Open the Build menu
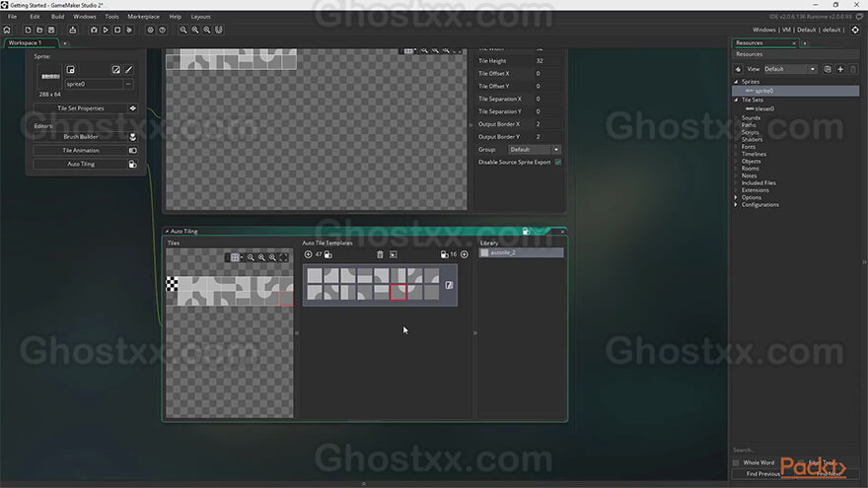The image size is (868, 488). coord(57,17)
